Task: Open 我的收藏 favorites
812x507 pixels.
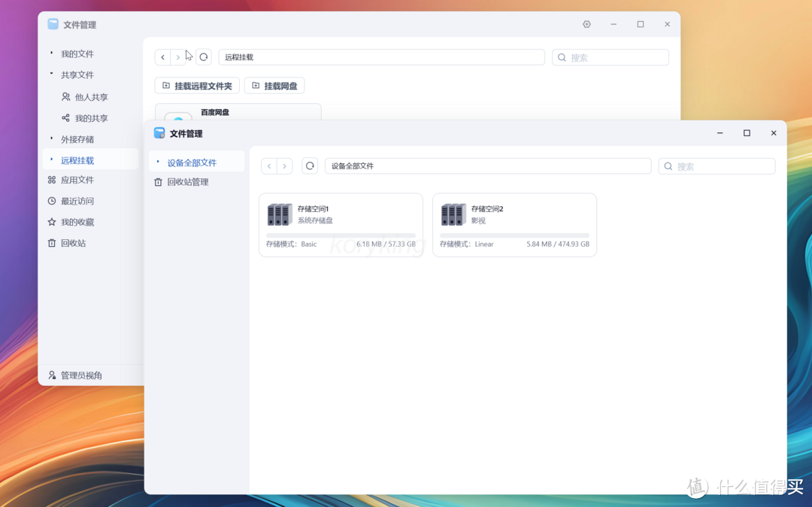Action: 77,222
